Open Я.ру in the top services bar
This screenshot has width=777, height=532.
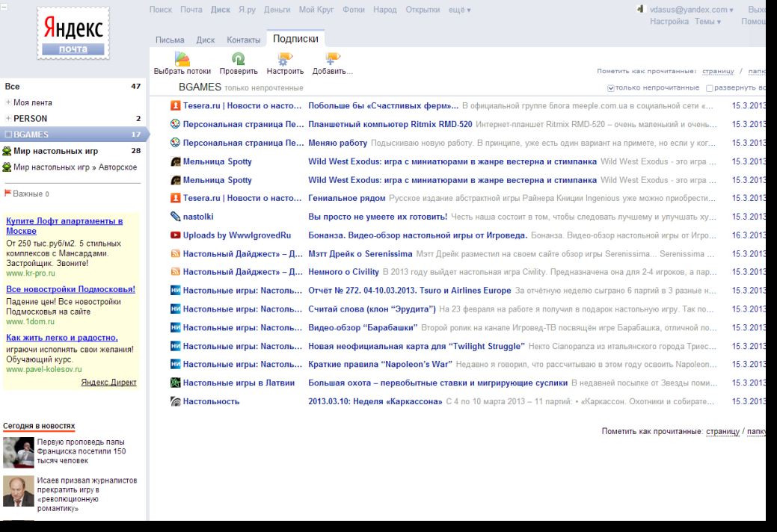click(x=247, y=10)
